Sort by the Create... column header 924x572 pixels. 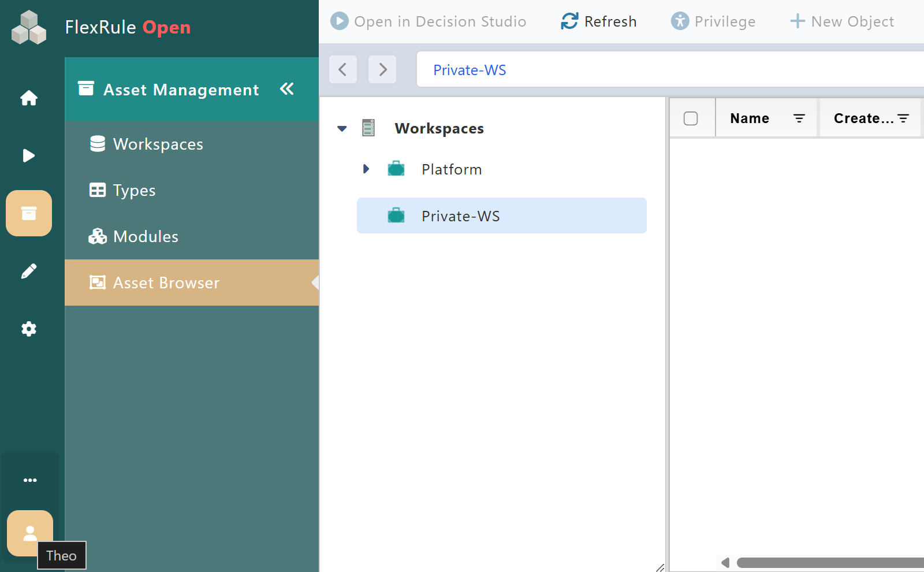click(863, 118)
